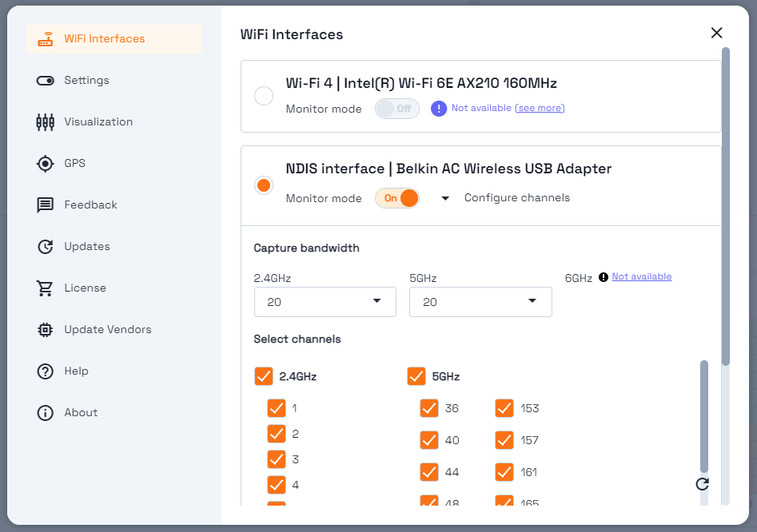Viewport: 757px width, 532px height.
Task: Uncheck channel 153 checkbox
Action: (x=504, y=408)
